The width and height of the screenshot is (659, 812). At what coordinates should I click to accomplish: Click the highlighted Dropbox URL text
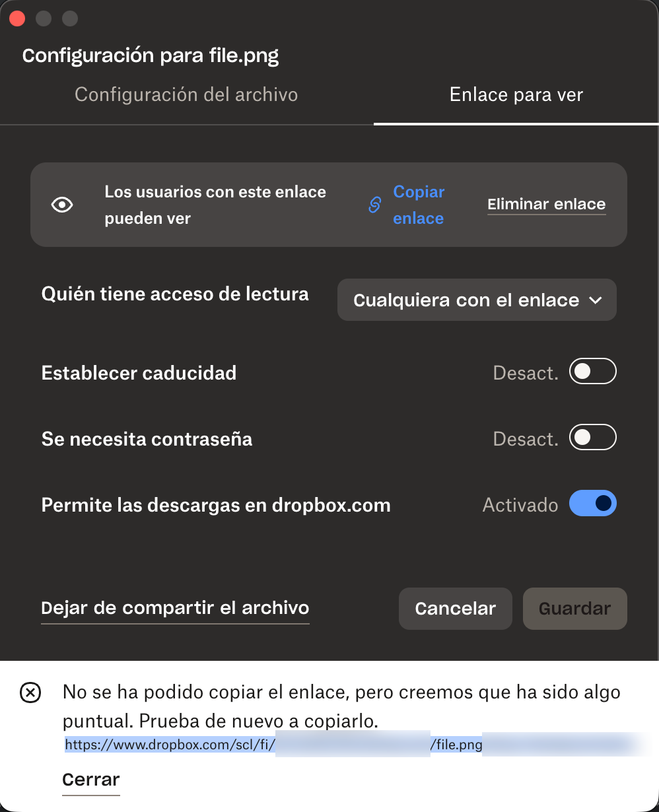(x=169, y=745)
